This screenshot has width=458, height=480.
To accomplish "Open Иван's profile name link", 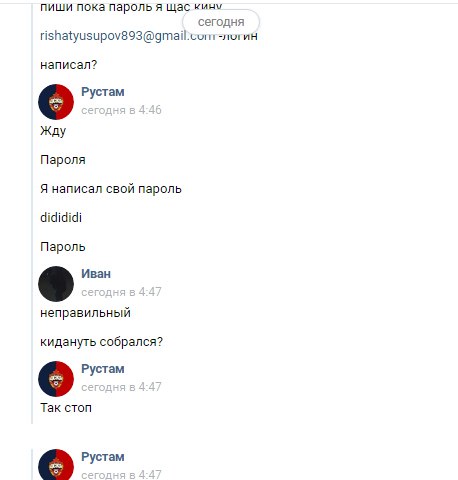I will click(96, 274).
